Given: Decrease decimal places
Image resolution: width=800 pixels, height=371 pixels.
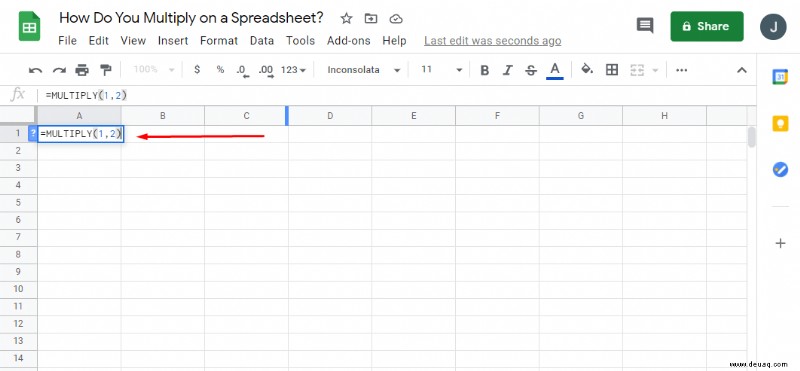Looking at the screenshot, I should click(x=242, y=70).
